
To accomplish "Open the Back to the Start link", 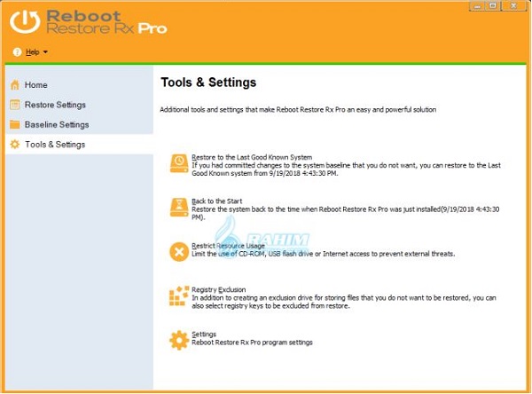I will click(x=217, y=201).
